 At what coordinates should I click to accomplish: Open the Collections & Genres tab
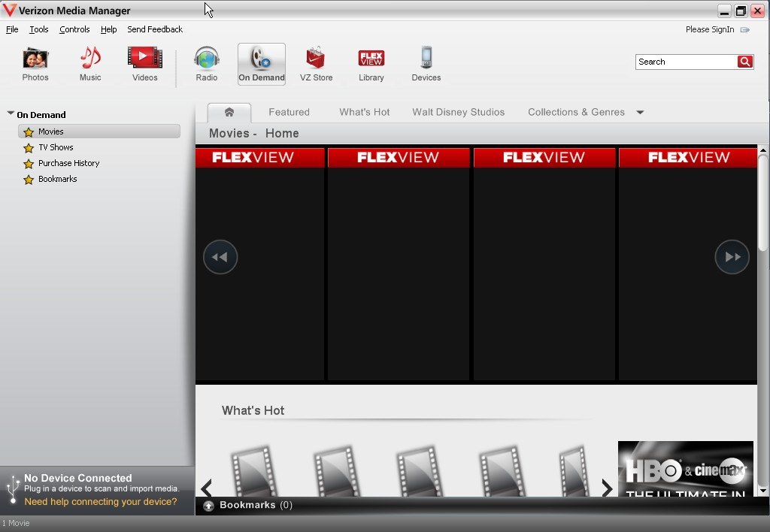(576, 112)
